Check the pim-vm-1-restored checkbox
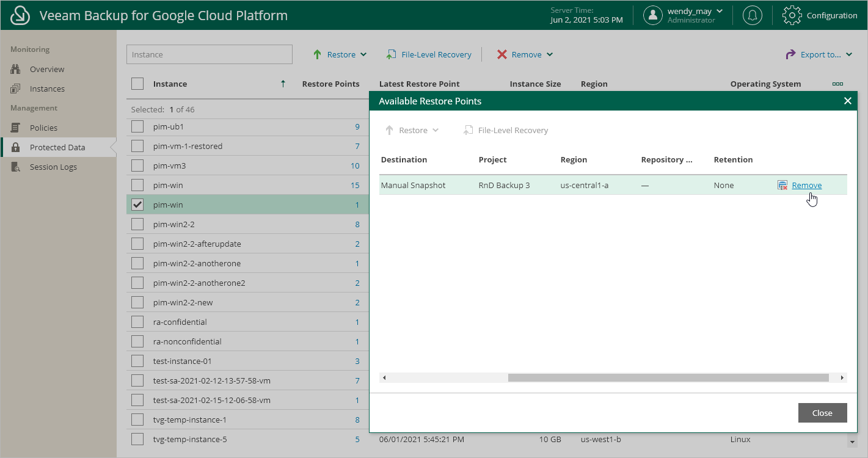 click(137, 146)
